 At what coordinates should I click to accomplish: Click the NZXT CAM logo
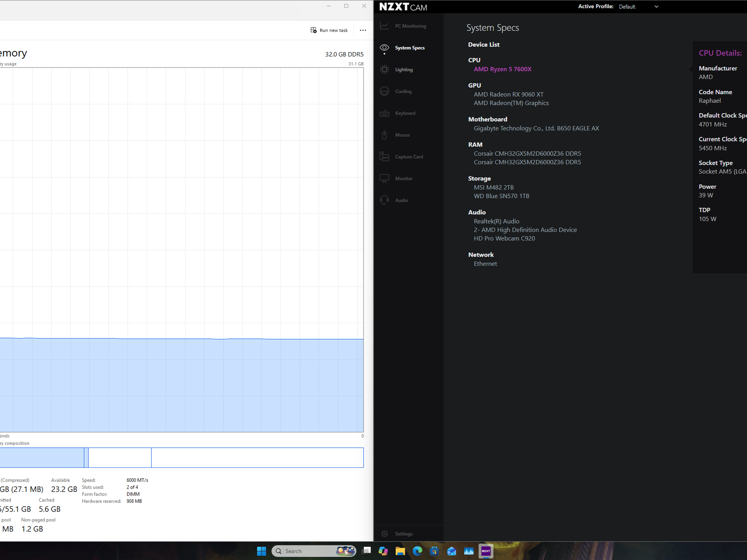coord(403,7)
